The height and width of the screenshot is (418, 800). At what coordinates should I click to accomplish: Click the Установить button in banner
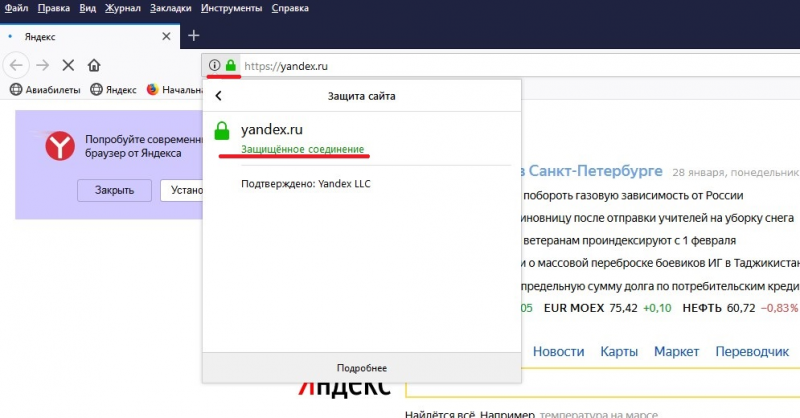click(182, 190)
